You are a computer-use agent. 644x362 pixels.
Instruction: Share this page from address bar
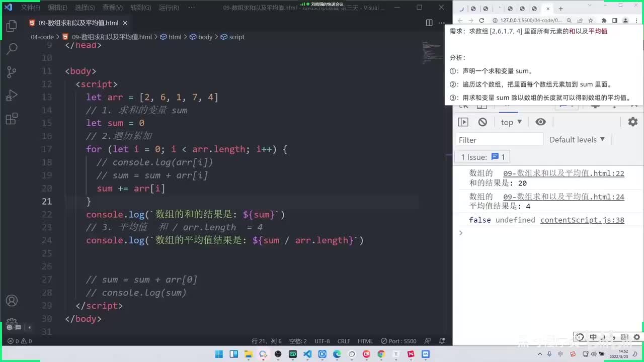tap(580, 21)
